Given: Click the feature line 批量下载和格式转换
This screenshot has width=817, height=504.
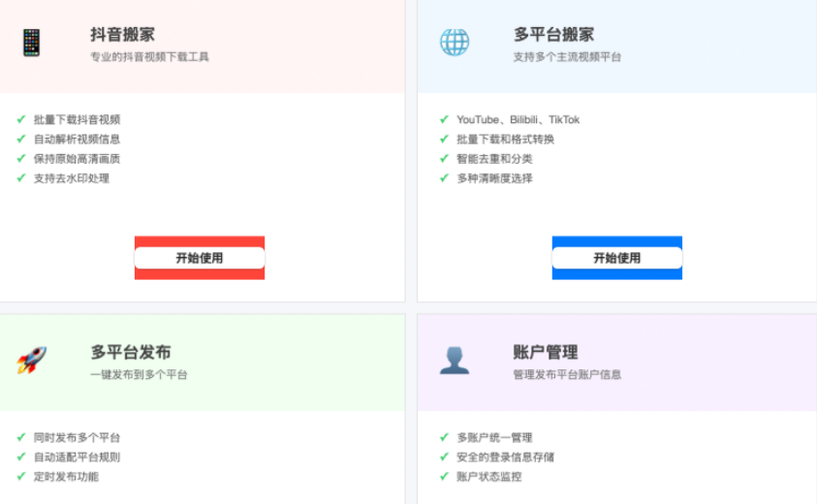Looking at the screenshot, I should coord(505,140).
